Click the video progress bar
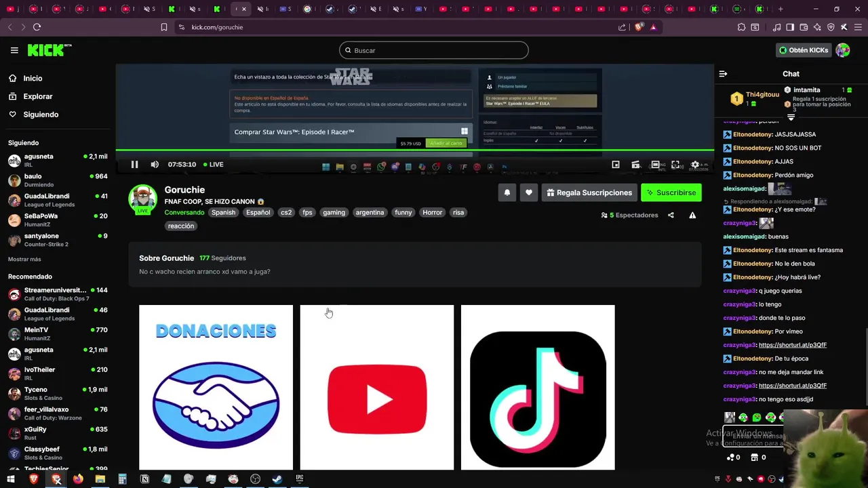Screen dimensions: 868x488 414,150
